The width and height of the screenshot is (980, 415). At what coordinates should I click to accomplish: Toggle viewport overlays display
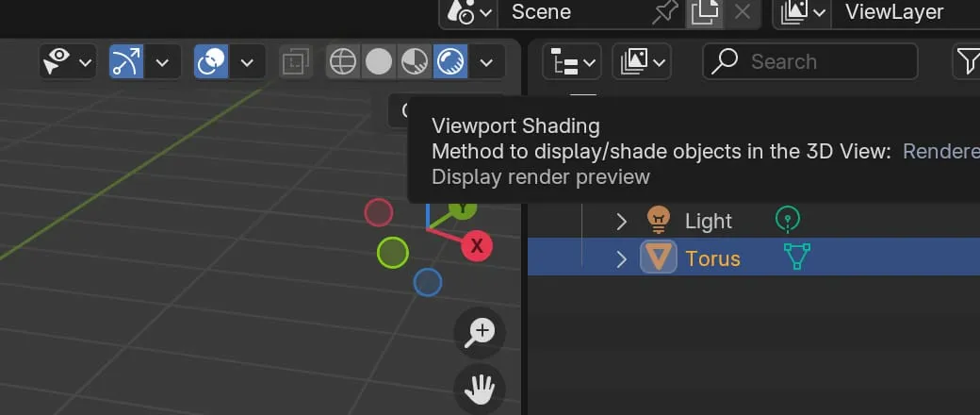(210, 62)
